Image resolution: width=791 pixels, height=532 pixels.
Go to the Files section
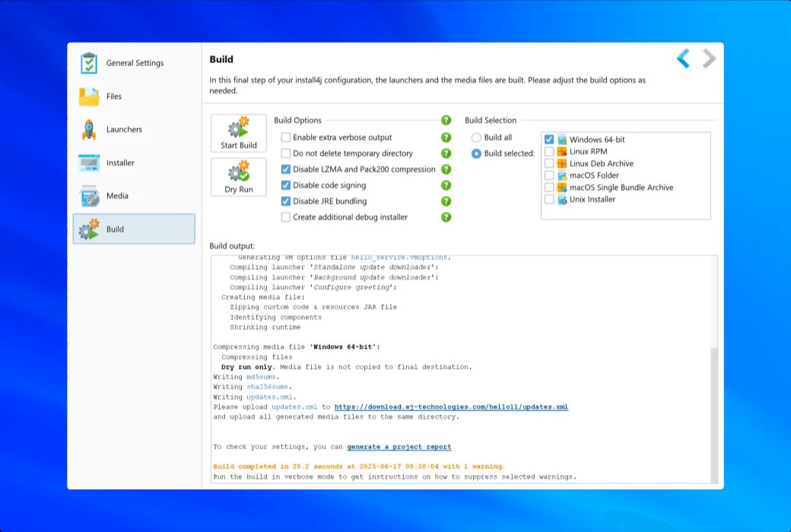point(134,97)
